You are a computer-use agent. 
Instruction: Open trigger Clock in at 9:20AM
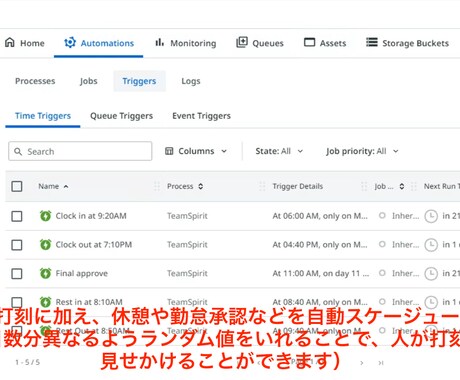coord(91,216)
